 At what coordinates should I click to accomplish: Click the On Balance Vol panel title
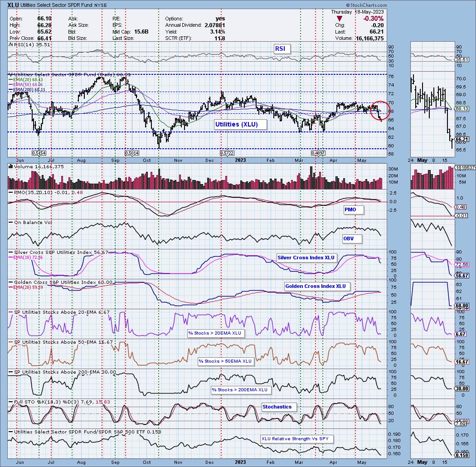33,223
